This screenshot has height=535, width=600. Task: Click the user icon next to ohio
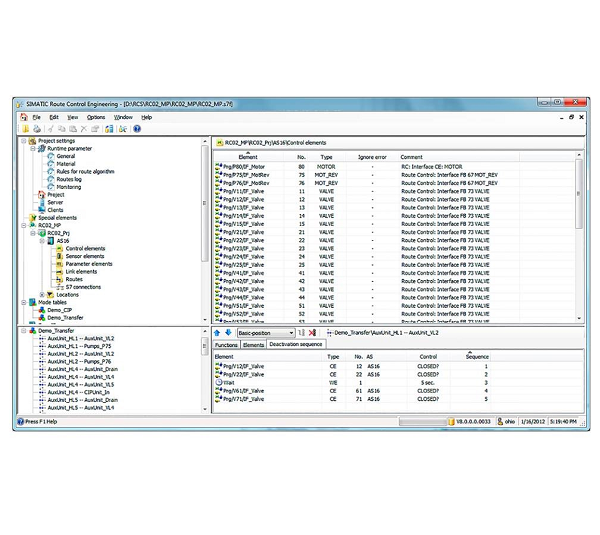500,421
